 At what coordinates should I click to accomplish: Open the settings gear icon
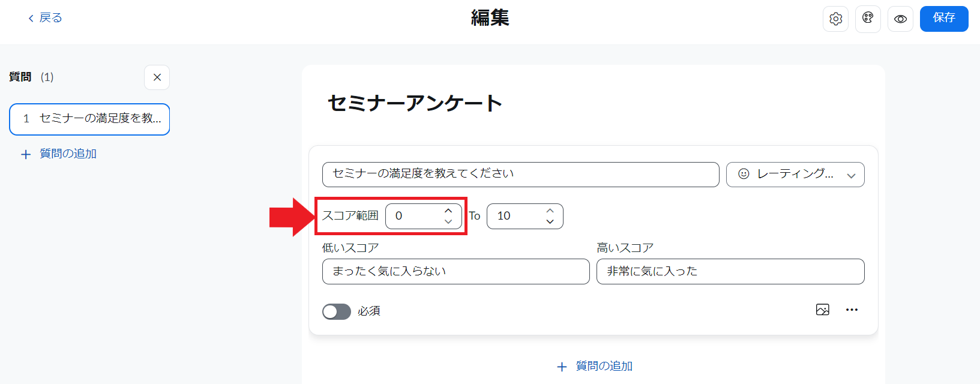835,19
